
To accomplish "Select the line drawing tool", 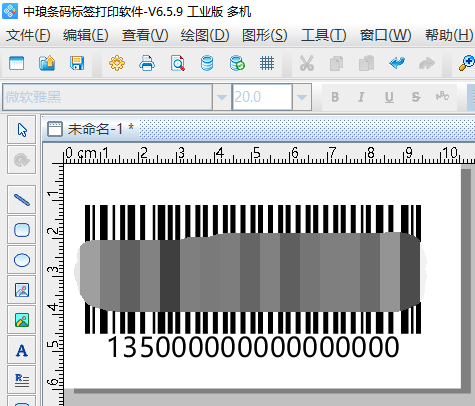I will (22, 200).
